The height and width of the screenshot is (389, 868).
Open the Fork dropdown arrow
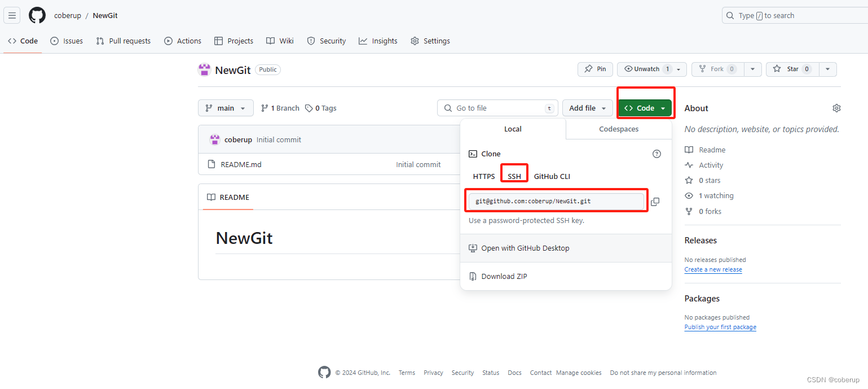tap(752, 69)
